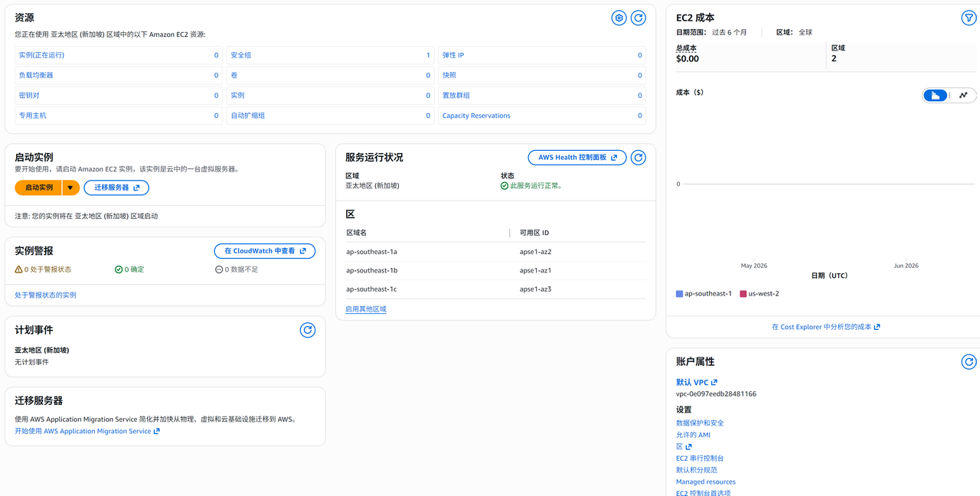Open the 专用主机 resource link

[x=33, y=116]
